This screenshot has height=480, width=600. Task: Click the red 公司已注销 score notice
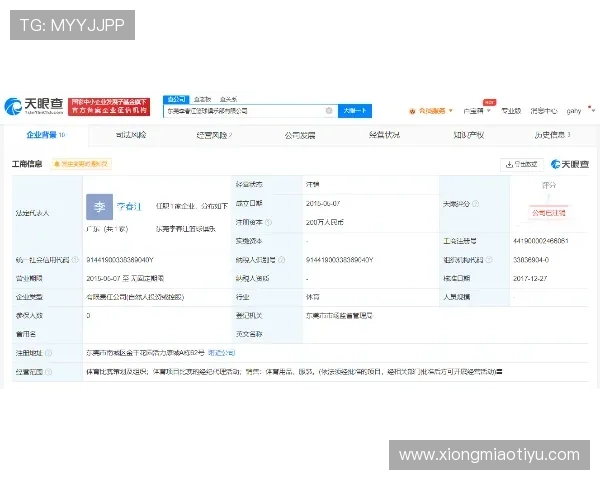548,212
